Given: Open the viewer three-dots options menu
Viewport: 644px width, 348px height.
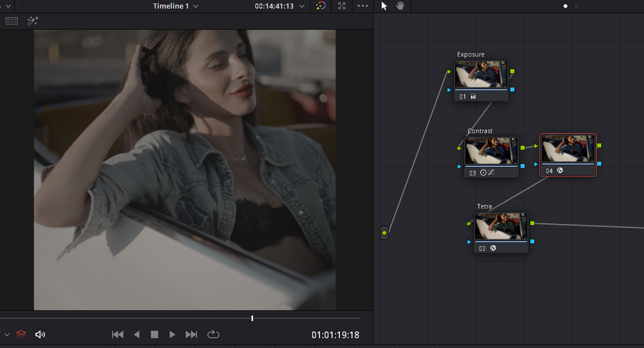Looking at the screenshot, I should [x=363, y=6].
